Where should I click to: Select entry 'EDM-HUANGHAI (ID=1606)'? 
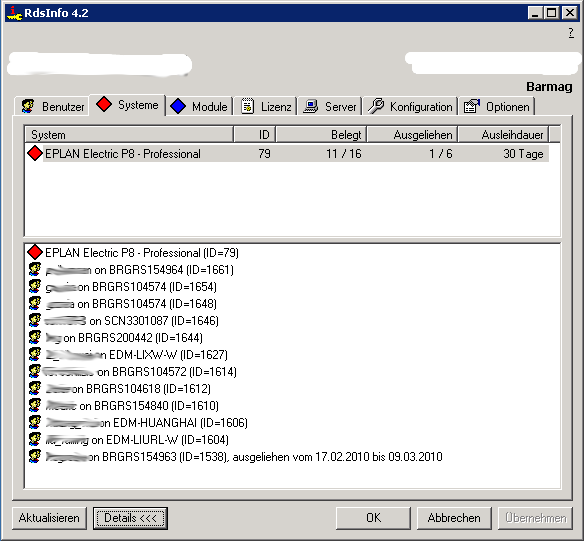[180, 423]
